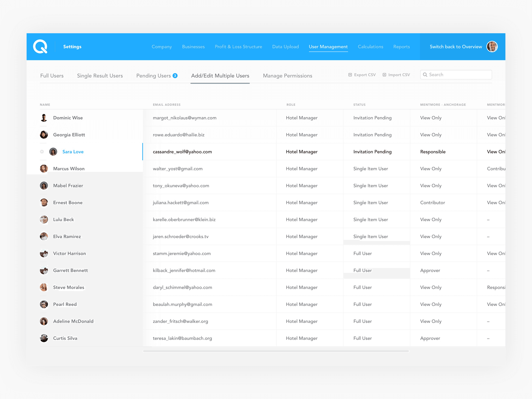Open the Full Users tab
532x399 pixels.
coord(52,75)
